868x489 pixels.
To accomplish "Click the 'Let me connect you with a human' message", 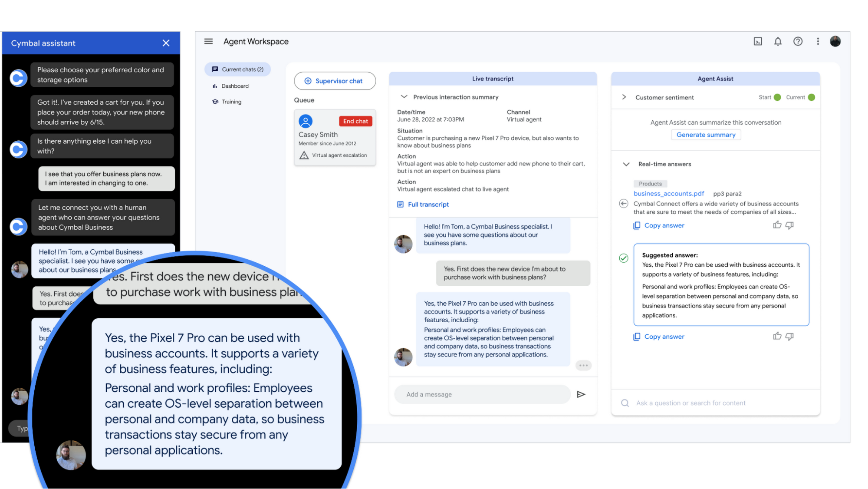I will click(103, 217).
